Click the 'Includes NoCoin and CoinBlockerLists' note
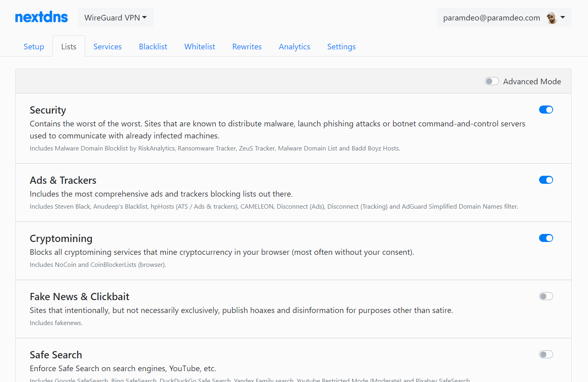The width and height of the screenshot is (588, 382). (x=98, y=265)
